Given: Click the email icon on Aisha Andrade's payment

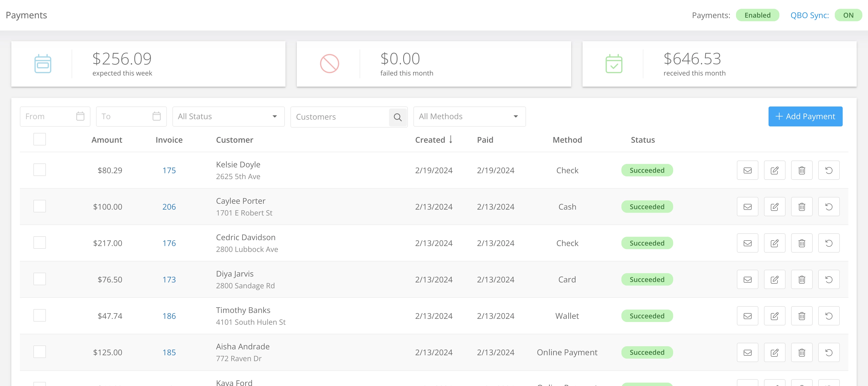Looking at the screenshot, I should pyautogui.click(x=747, y=352).
